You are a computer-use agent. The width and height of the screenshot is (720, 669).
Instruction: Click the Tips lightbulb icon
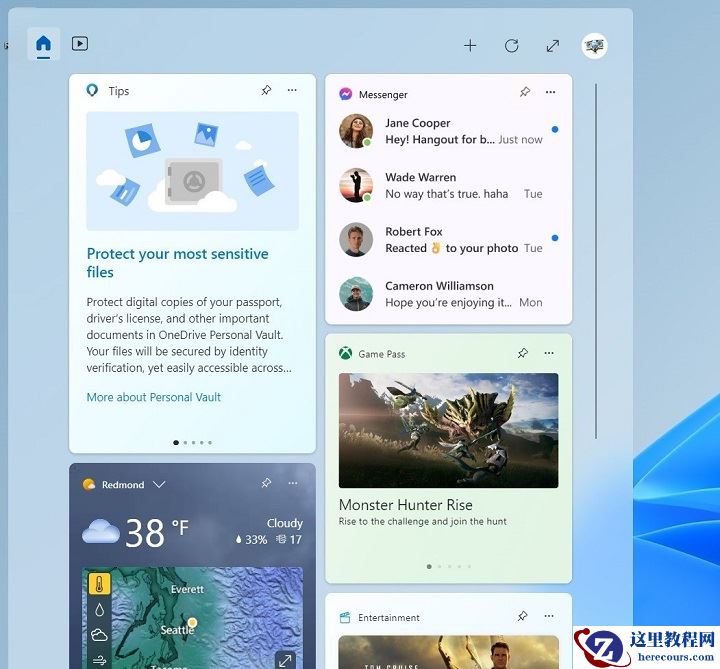coord(92,90)
